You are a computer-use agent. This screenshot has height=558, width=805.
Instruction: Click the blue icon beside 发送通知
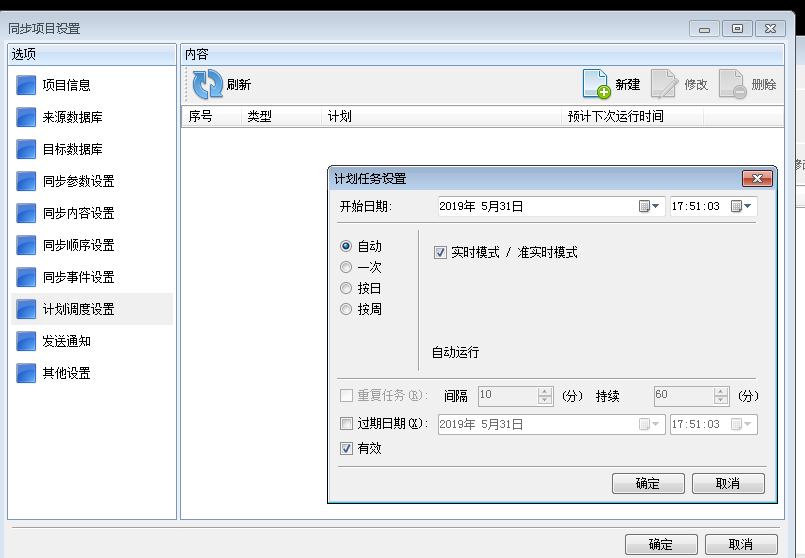(x=26, y=341)
